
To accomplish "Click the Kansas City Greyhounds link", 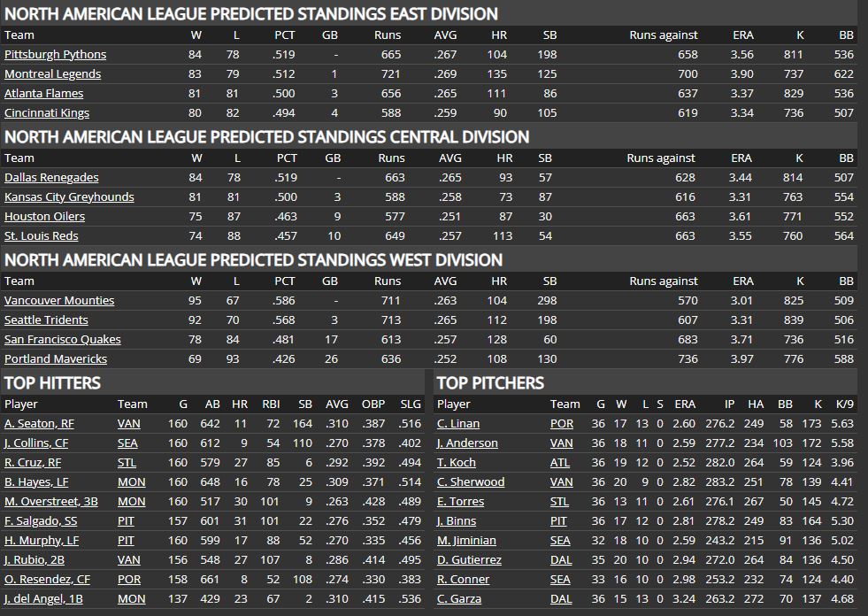I will tap(69, 197).
